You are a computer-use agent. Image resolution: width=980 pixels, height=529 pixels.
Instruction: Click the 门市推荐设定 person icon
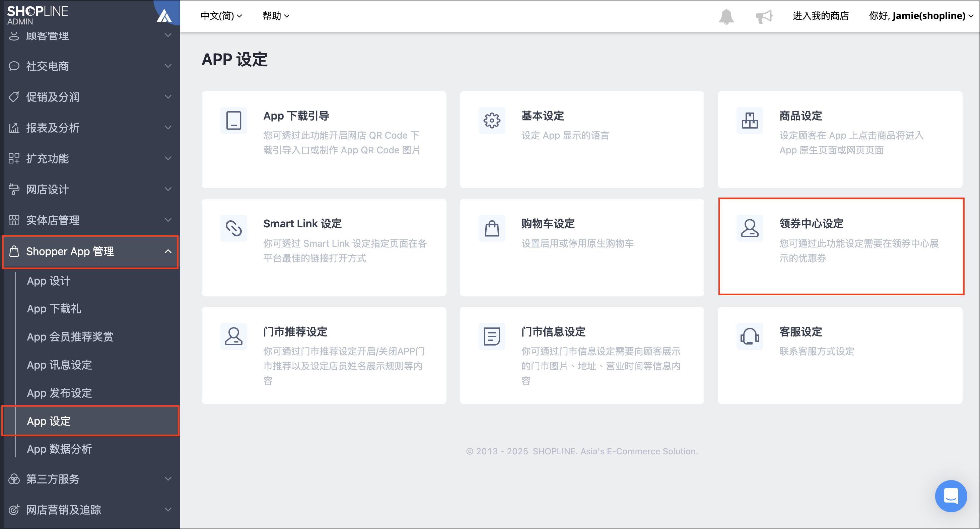[x=233, y=336]
